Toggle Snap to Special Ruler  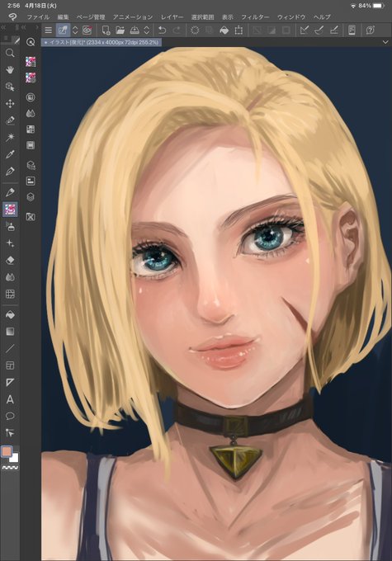(x=319, y=30)
